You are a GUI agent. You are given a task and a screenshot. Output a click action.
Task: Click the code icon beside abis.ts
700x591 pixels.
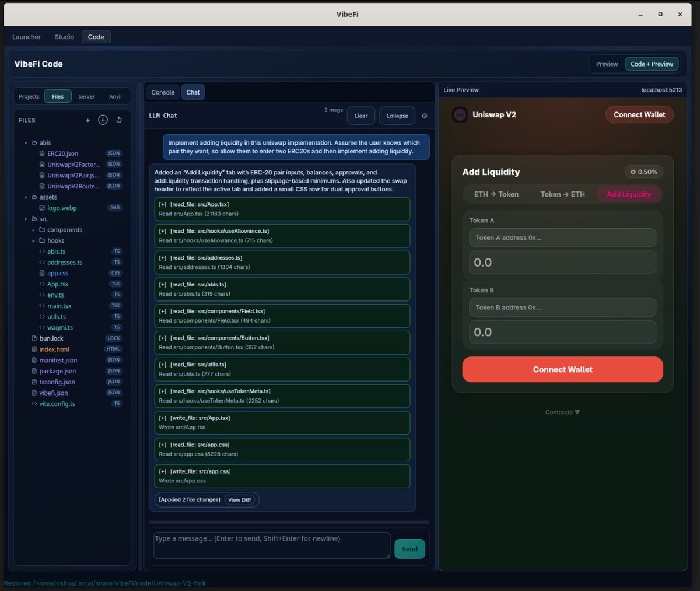[42, 251]
